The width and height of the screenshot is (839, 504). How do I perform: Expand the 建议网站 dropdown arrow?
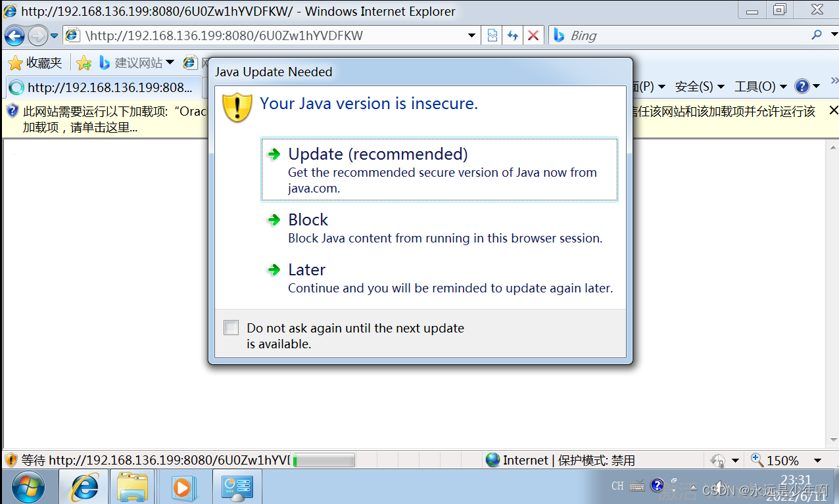[170, 62]
